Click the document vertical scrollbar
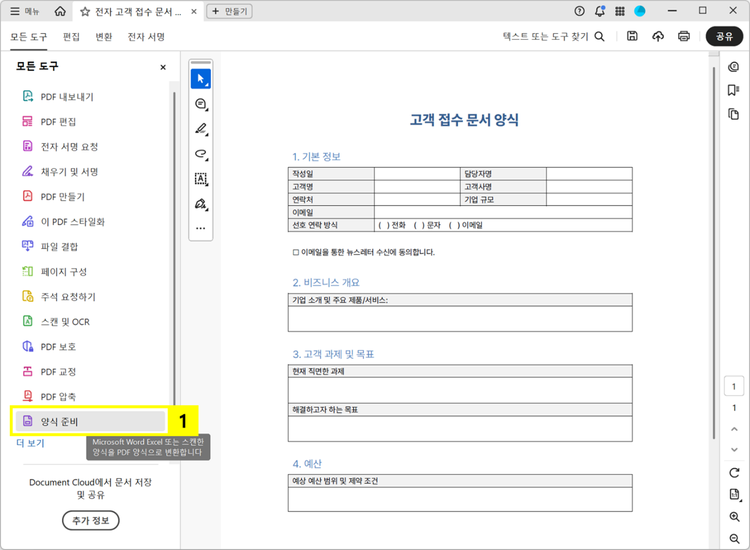Screen dimensions: 750x550 (714, 253)
